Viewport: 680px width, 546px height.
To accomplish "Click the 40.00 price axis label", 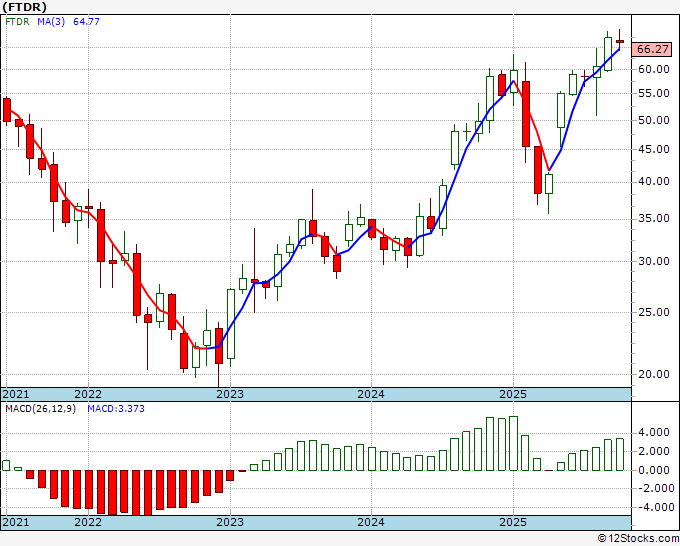I will (654, 181).
